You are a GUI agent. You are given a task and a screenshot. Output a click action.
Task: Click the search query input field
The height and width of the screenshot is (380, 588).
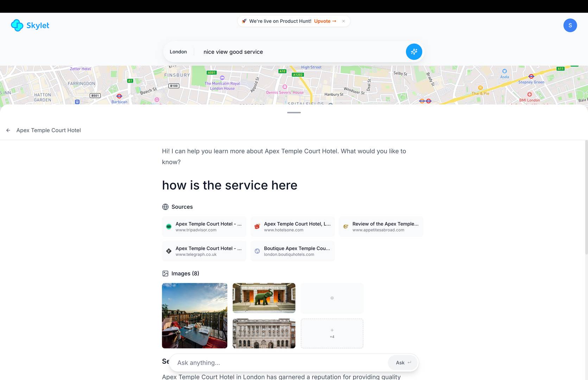(x=301, y=52)
